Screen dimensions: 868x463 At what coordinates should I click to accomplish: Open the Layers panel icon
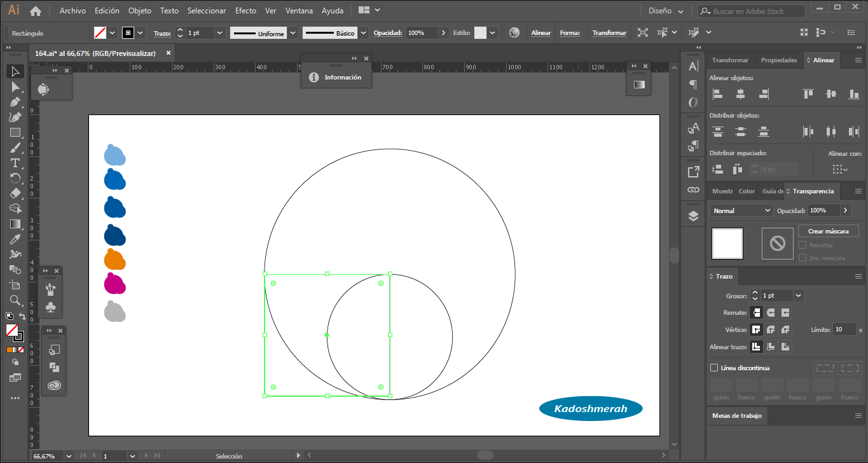pyautogui.click(x=693, y=216)
